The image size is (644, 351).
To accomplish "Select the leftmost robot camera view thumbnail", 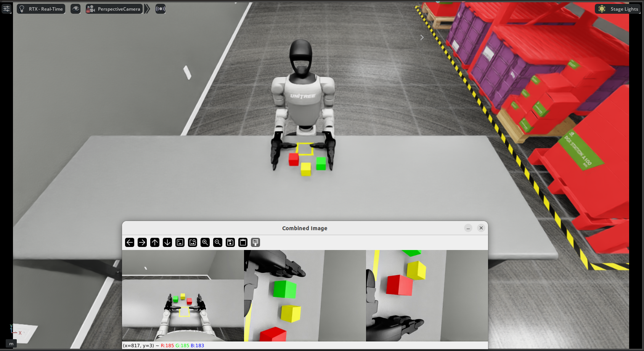I will [183, 296].
